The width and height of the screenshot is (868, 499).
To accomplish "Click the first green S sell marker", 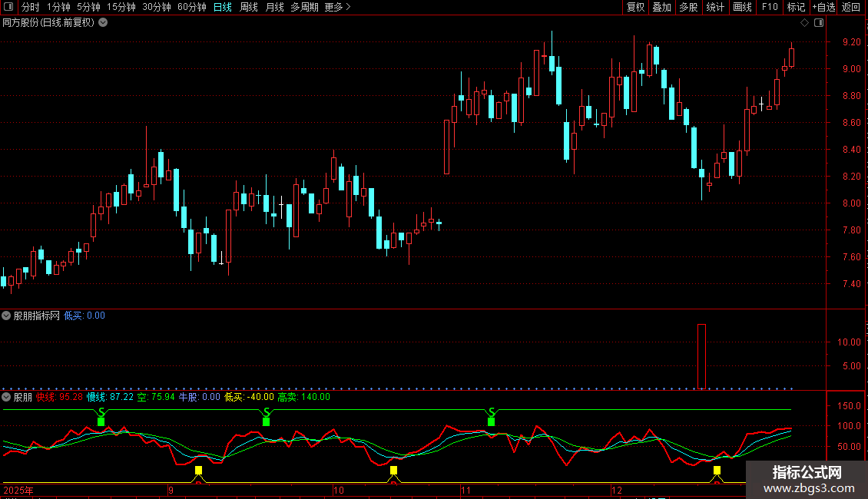I will click(101, 417).
